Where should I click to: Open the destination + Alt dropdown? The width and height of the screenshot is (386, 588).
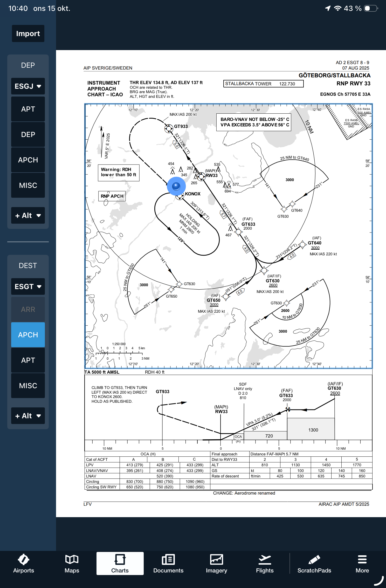tap(28, 416)
